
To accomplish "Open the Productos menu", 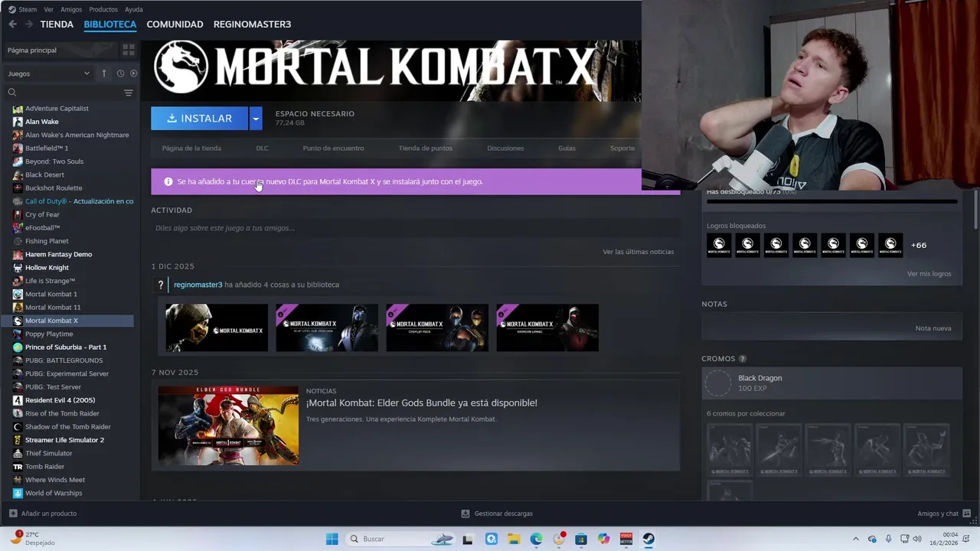I will pos(103,9).
